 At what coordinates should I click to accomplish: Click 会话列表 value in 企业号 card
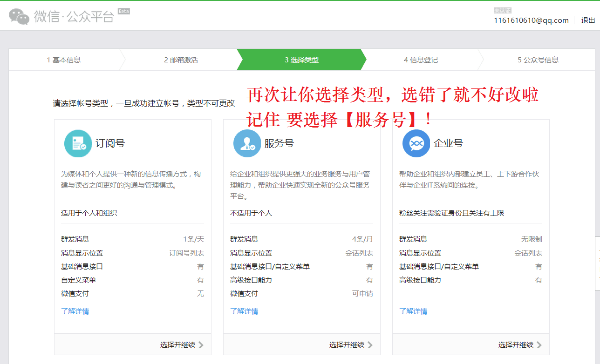pos(528,253)
